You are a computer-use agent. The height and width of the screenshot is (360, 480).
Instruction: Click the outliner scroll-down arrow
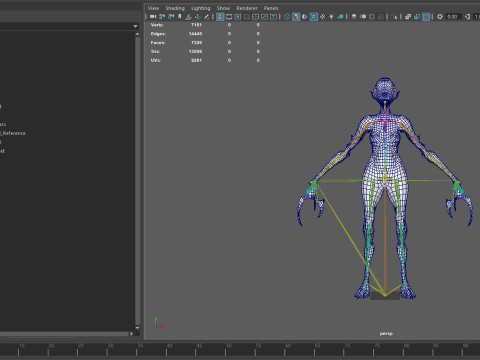tap(137, 328)
